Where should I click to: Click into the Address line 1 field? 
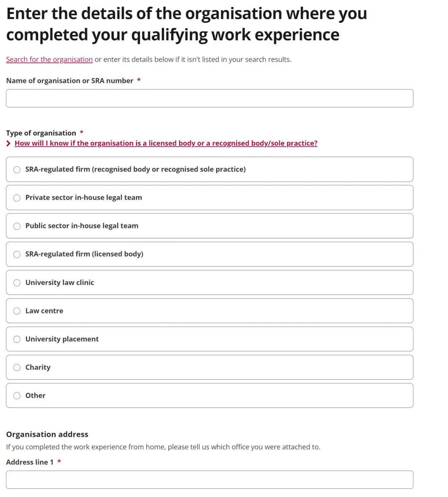(209, 480)
